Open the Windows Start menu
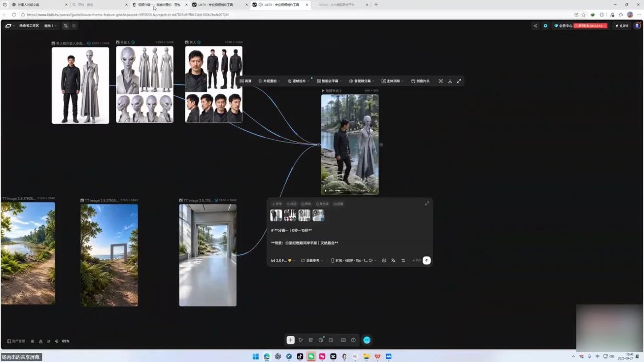Screen dimensions: 644x362 tap(256, 356)
